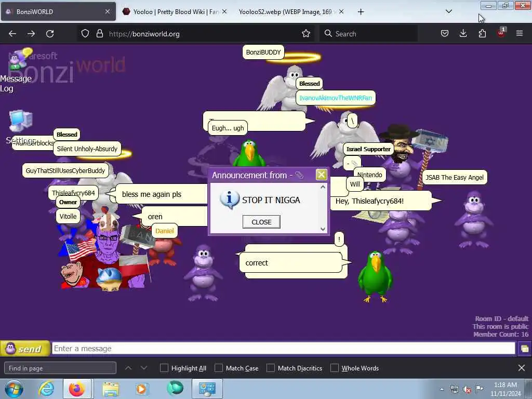
Task: Open the Pocket save icon
Action: point(445,34)
